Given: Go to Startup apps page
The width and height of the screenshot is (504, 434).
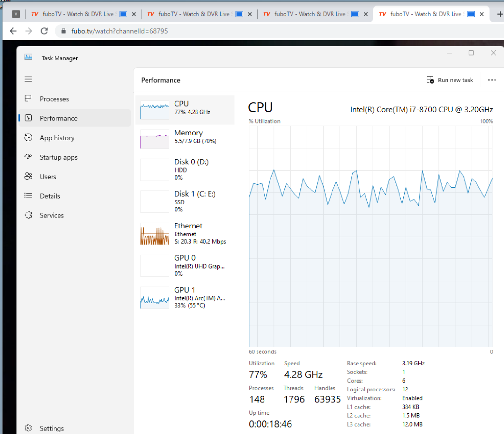Looking at the screenshot, I should (x=58, y=158).
